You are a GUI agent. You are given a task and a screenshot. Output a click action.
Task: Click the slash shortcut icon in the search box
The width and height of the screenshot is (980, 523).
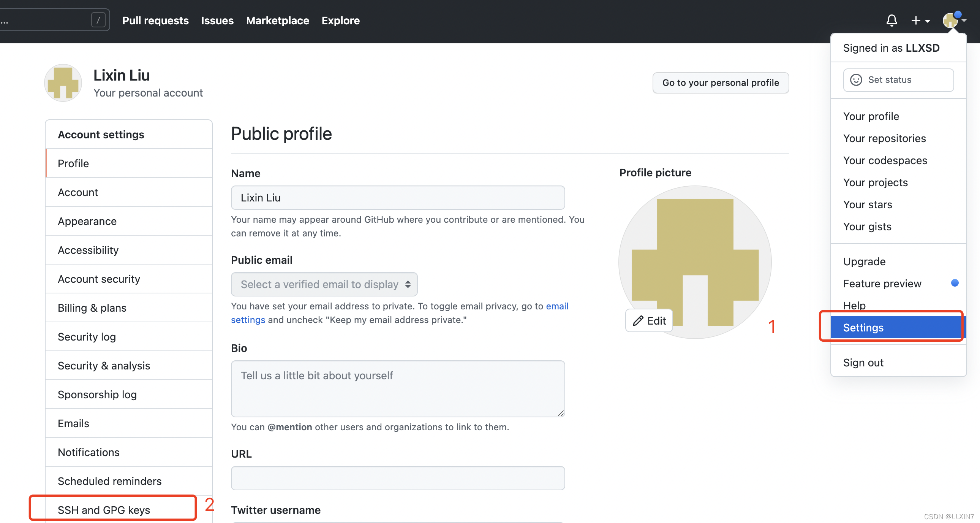pyautogui.click(x=98, y=20)
